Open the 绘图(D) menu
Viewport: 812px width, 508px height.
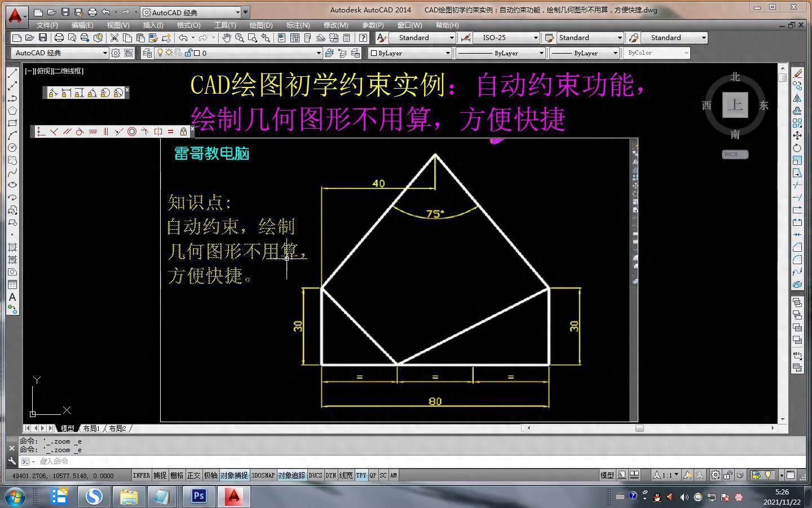tap(261, 25)
